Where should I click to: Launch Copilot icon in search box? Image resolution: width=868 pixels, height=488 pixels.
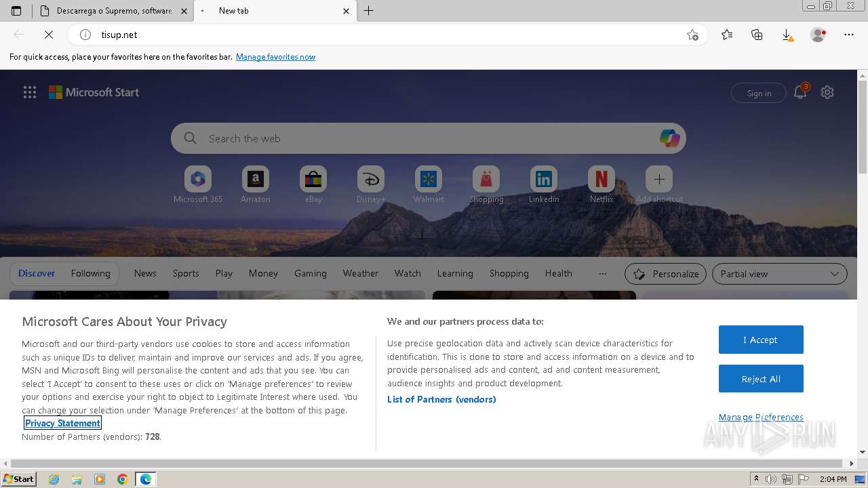pyautogui.click(x=669, y=138)
